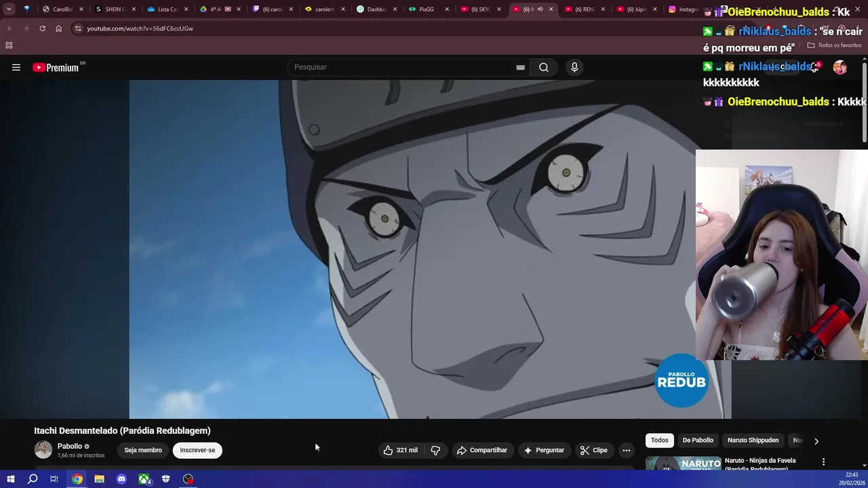Go to browser home page icon
Screen dimensions: 868x488
pos(58,28)
